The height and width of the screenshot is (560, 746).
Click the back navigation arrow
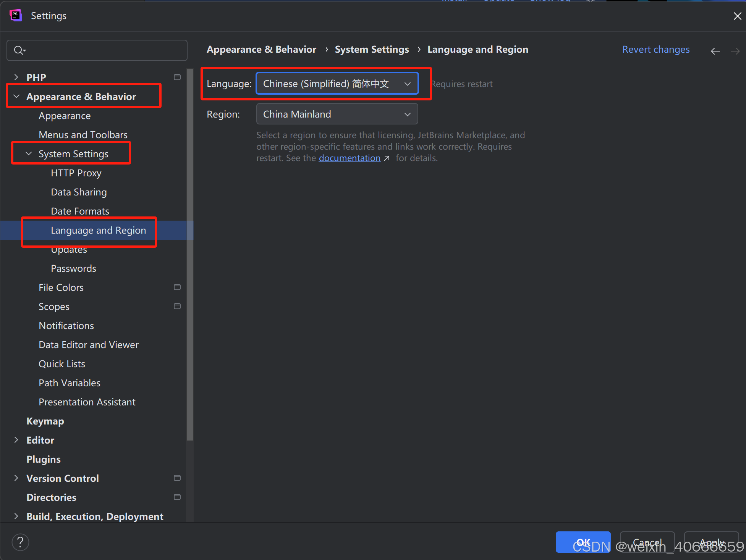(715, 51)
